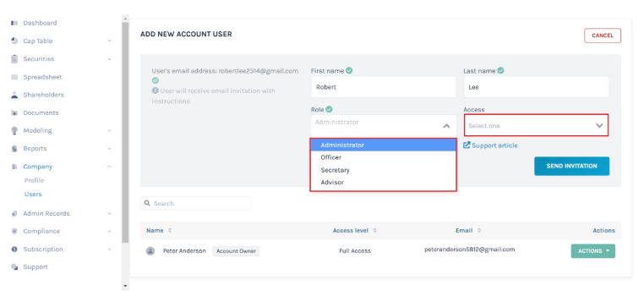Click the Last name input field

tap(536, 87)
